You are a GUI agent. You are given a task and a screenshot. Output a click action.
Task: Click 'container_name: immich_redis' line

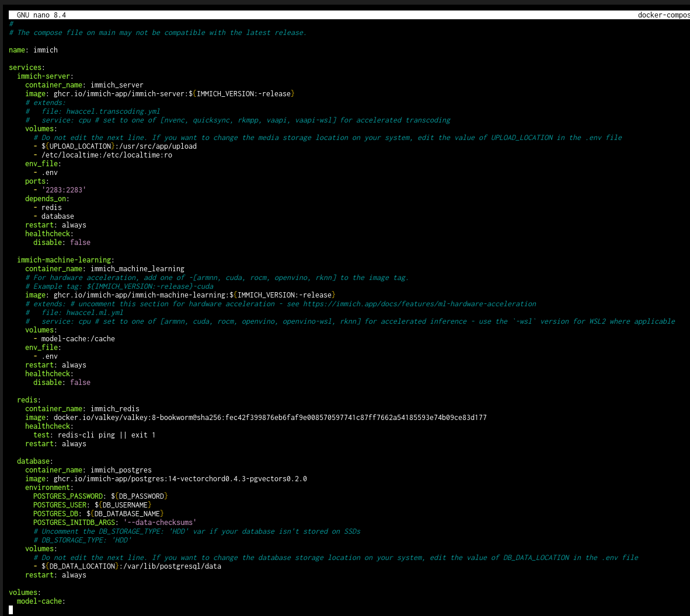click(82, 409)
